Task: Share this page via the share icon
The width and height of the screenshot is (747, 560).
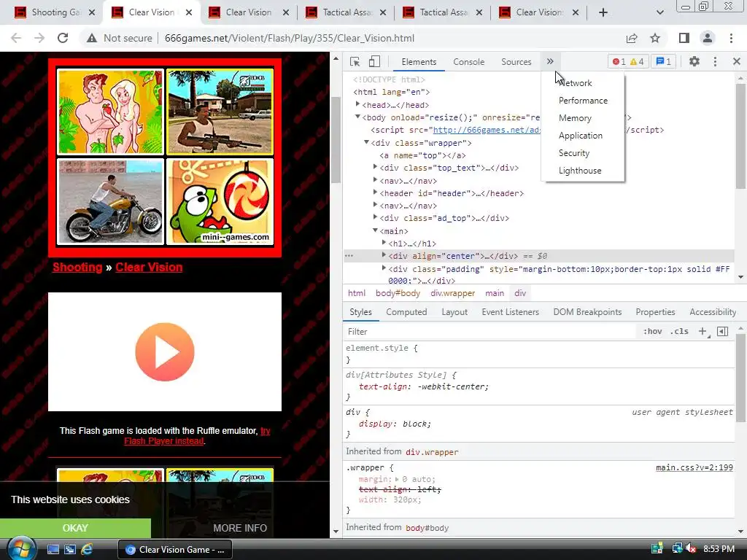Action: tap(632, 38)
